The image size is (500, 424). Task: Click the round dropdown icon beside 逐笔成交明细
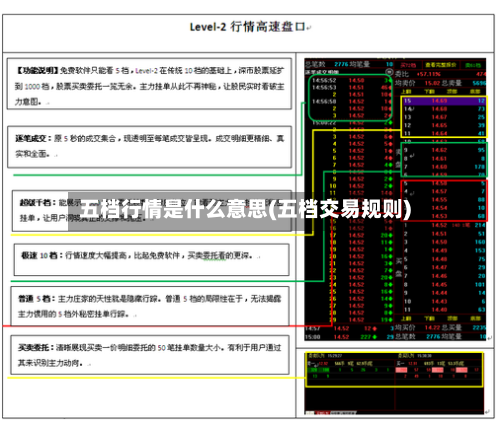tap(389, 72)
